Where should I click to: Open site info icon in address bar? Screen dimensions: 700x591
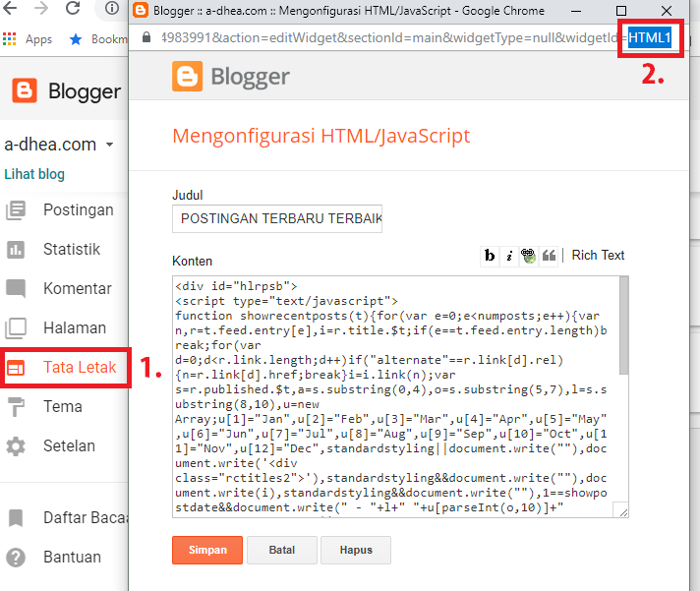112,8
